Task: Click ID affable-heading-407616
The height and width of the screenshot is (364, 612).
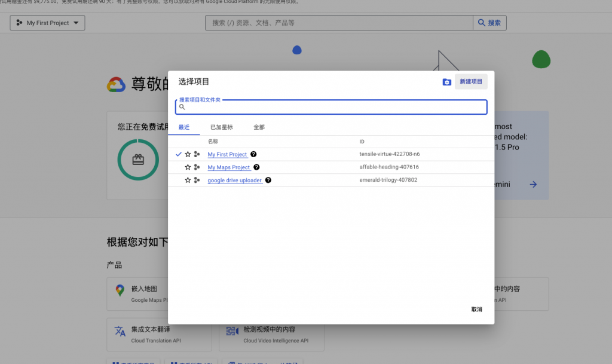Action: (389, 167)
